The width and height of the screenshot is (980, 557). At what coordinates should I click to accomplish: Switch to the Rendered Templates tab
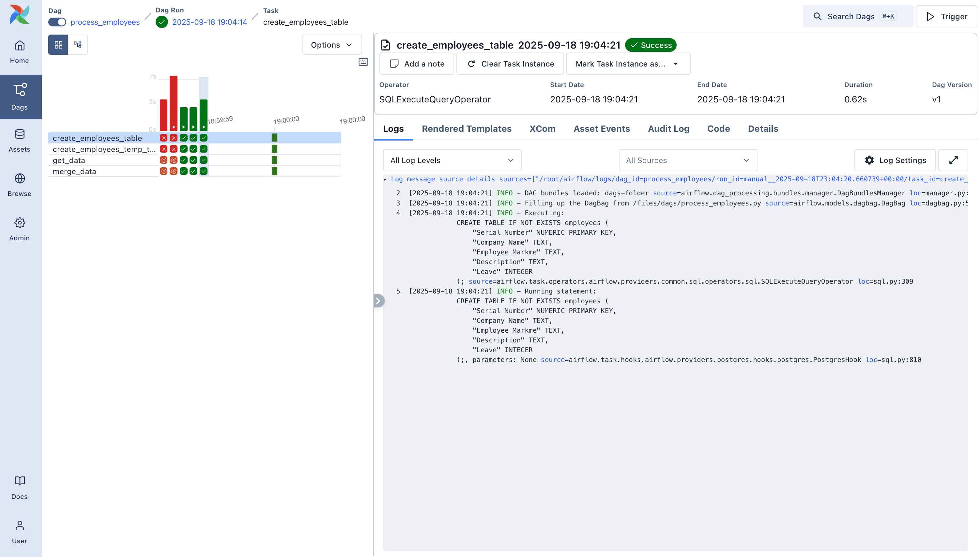point(467,128)
